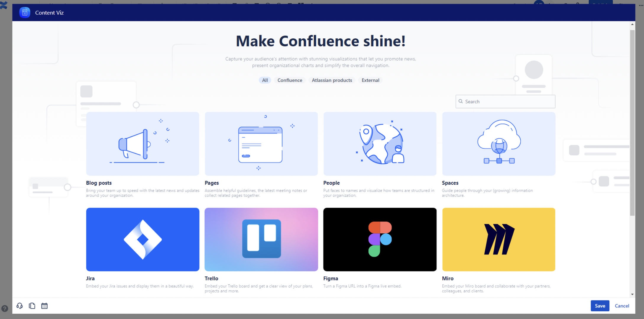
Task: Pick the Trello logo card
Action: click(x=261, y=240)
